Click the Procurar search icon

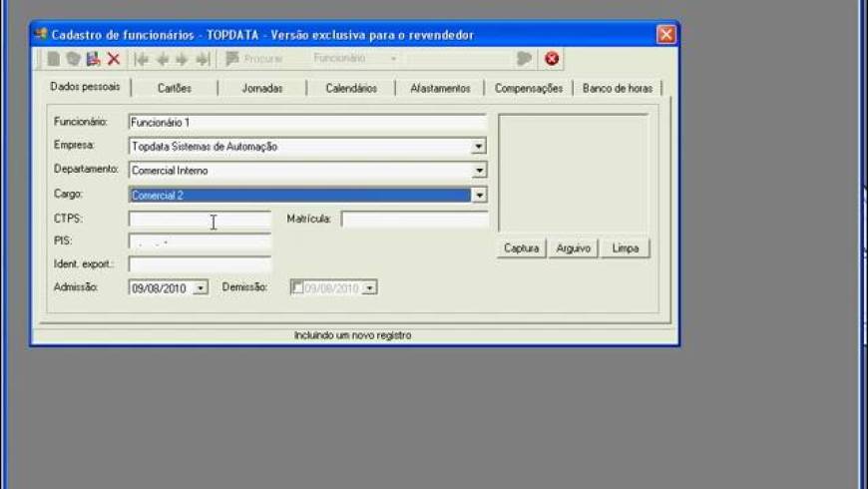(x=231, y=58)
